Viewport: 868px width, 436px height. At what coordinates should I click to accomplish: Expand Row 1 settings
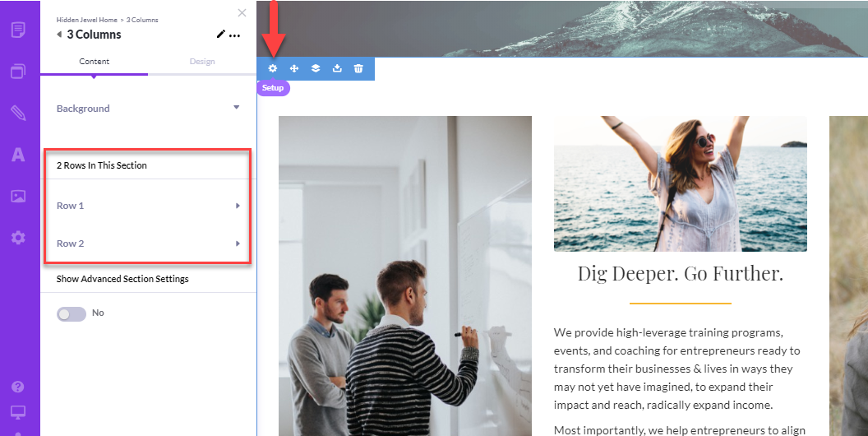point(148,206)
